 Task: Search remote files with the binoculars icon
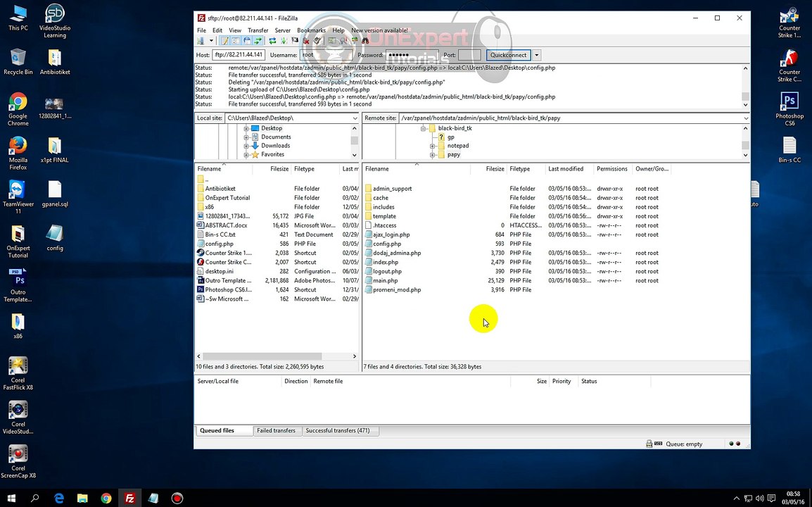pyautogui.click(x=365, y=40)
